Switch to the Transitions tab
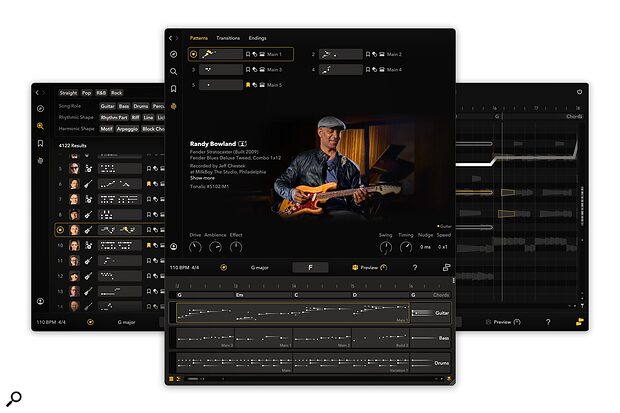 (x=228, y=38)
